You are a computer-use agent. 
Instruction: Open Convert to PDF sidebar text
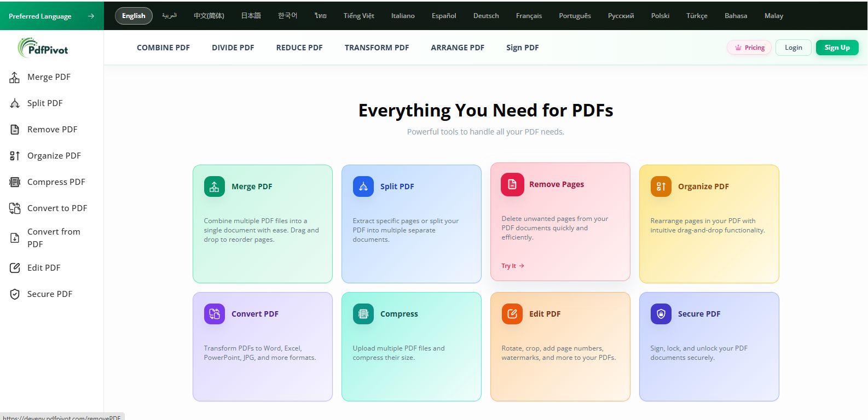tap(57, 208)
